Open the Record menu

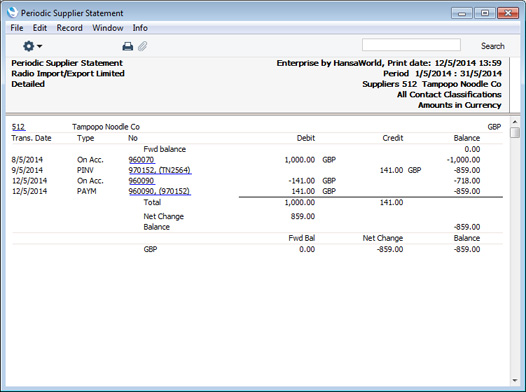[69, 28]
